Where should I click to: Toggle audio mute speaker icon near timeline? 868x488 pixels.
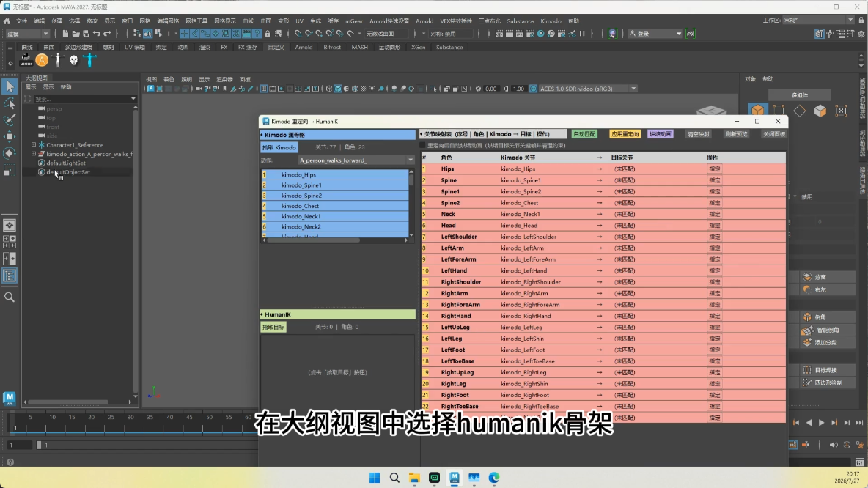pyautogui.click(x=834, y=445)
